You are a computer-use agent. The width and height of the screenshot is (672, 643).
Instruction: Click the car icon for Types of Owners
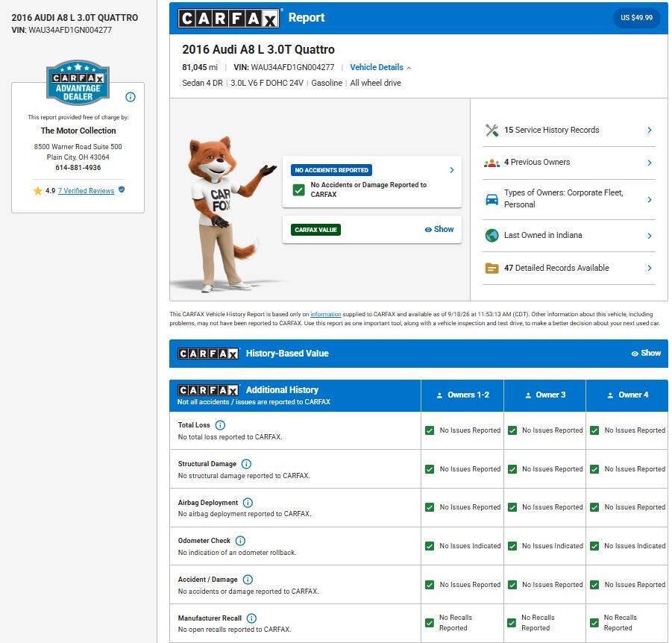(492, 199)
